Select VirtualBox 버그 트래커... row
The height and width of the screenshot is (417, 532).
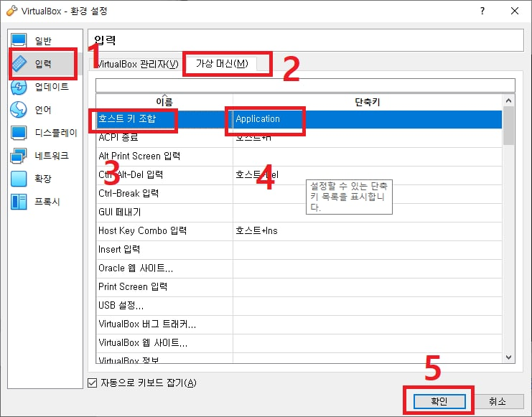pyautogui.click(x=299, y=324)
